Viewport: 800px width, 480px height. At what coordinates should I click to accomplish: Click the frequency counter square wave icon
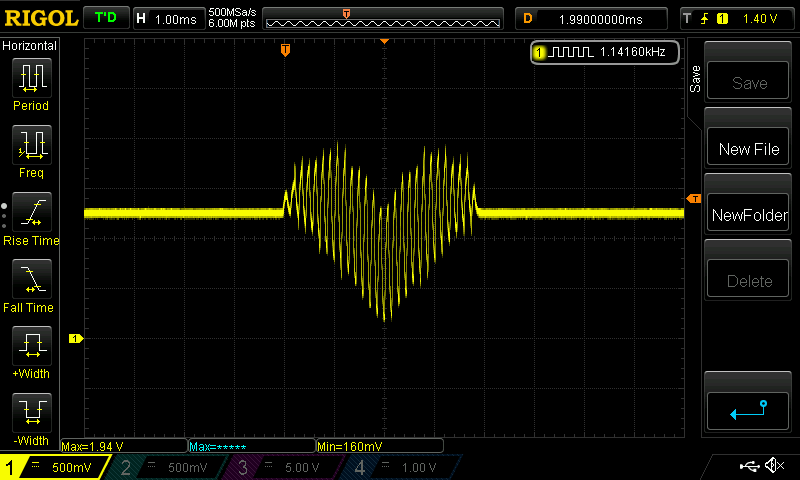pos(570,52)
